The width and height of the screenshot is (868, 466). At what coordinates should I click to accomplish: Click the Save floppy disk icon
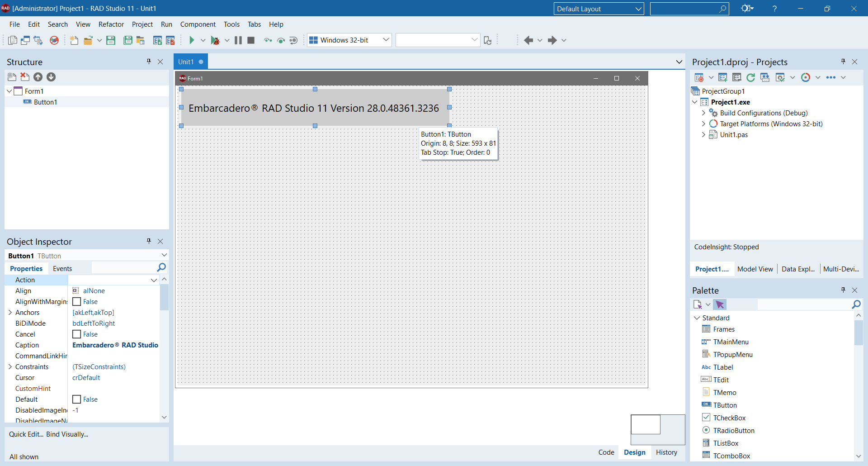pos(111,40)
